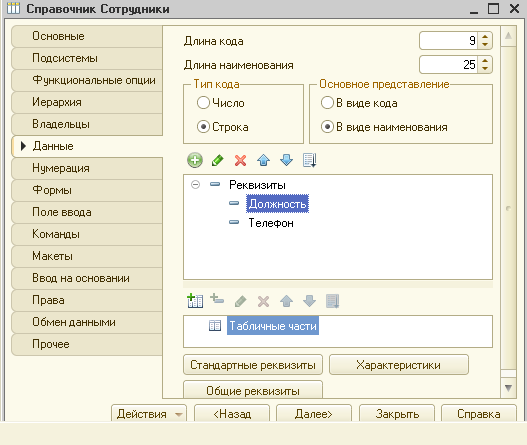
Task: Click the green add attribute icon
Action: (x=195, y=160)
